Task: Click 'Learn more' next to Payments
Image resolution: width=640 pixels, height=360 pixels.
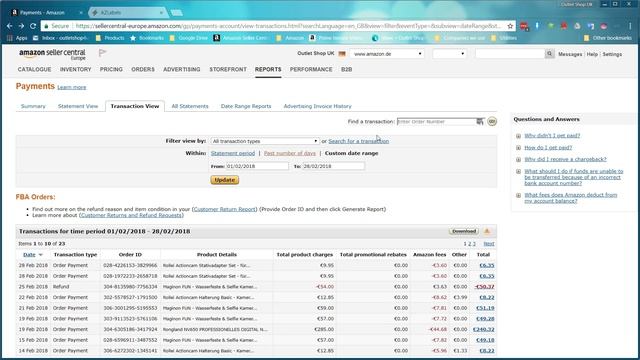Action: click(x=71, y=87)
